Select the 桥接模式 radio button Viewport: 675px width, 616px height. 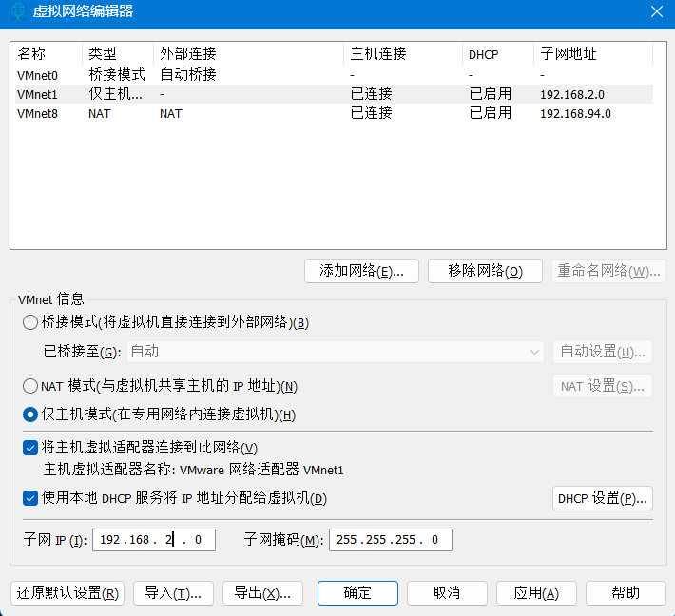(x=30, y=322)
